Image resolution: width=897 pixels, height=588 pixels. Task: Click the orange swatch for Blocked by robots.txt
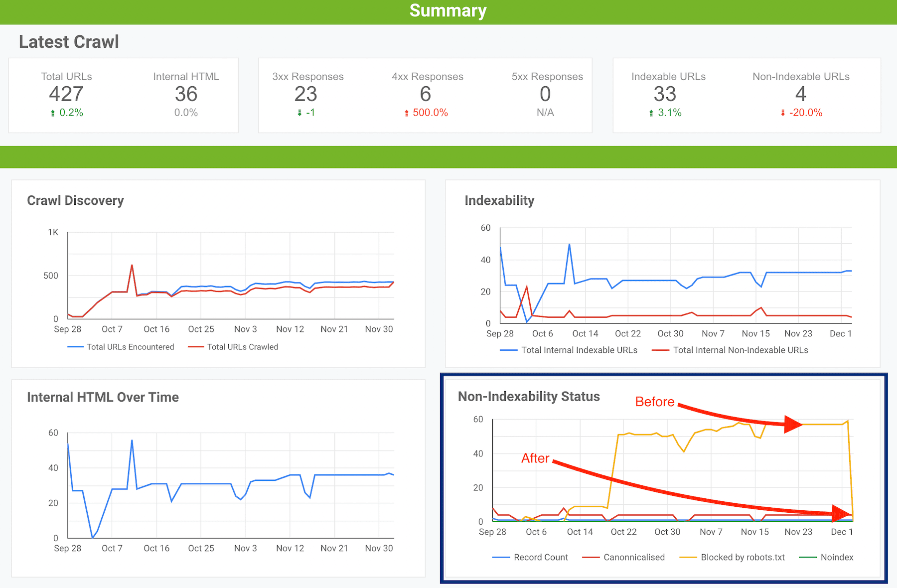688,557
